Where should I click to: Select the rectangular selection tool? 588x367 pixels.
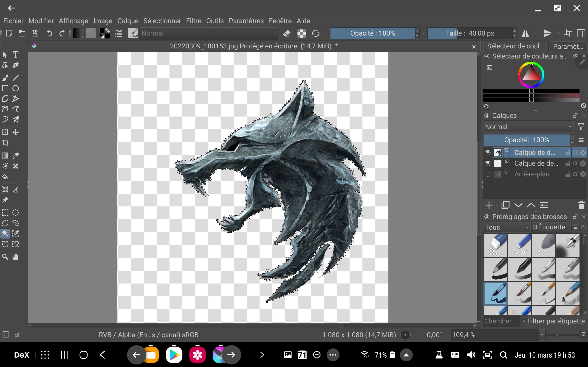click(5, 212)
